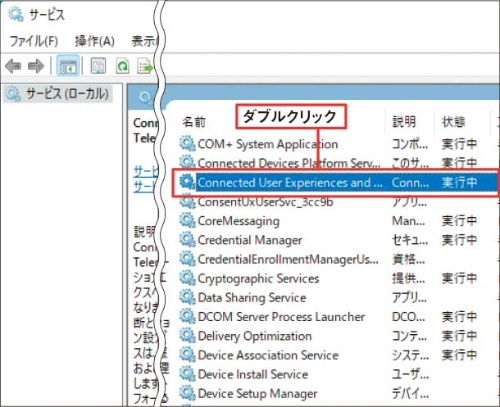Sort by the 説明 column header
Image resolution: width=500 pixels, height=407 pixels.
click(x=404, y=122)
